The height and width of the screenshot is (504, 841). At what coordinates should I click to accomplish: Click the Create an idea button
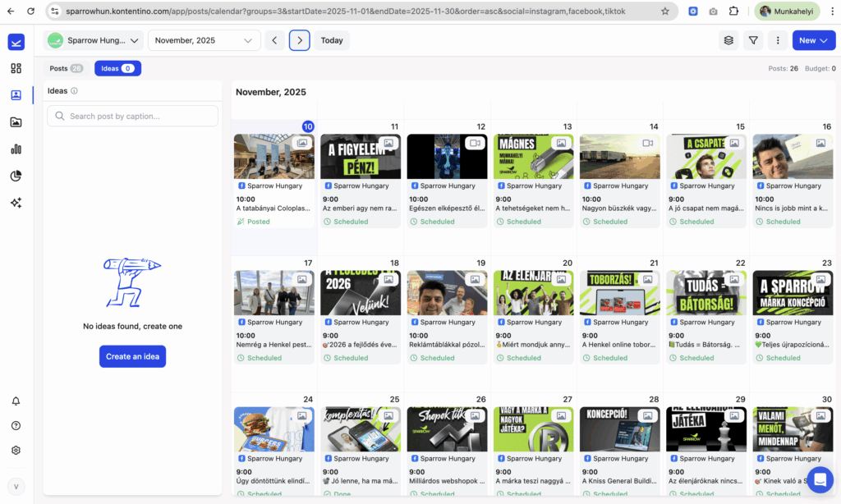pos(132,356)
